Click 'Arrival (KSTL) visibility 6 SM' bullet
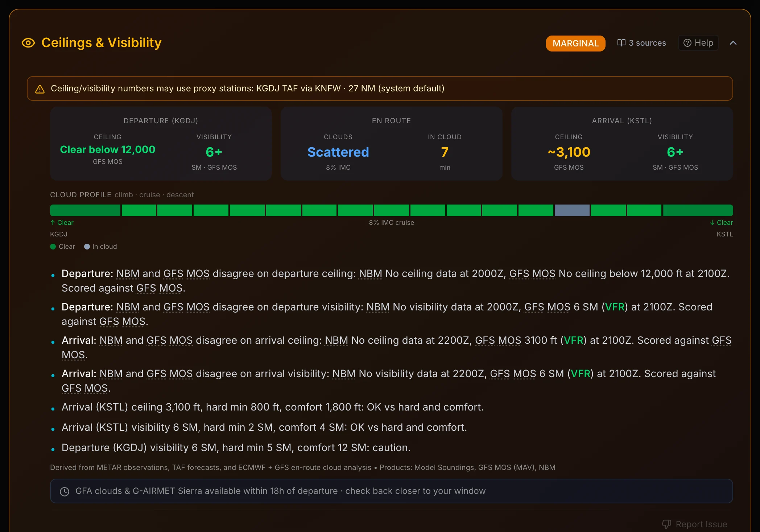760x532 pixels. tap(264, 428)
